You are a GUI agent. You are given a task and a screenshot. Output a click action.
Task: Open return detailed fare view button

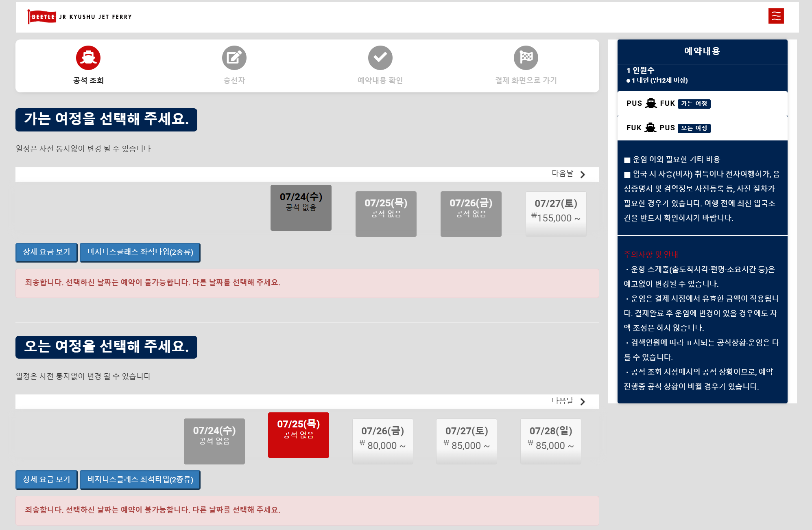(x=46, y=480)
